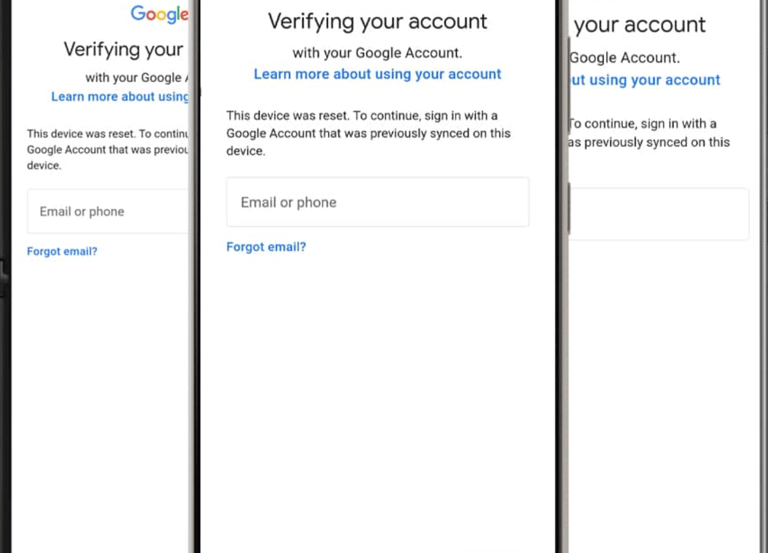The image size is (768, 553).
Task: Click the right phone's 'your account' heading
Action: pyautogui.click(x=640, y=25)
